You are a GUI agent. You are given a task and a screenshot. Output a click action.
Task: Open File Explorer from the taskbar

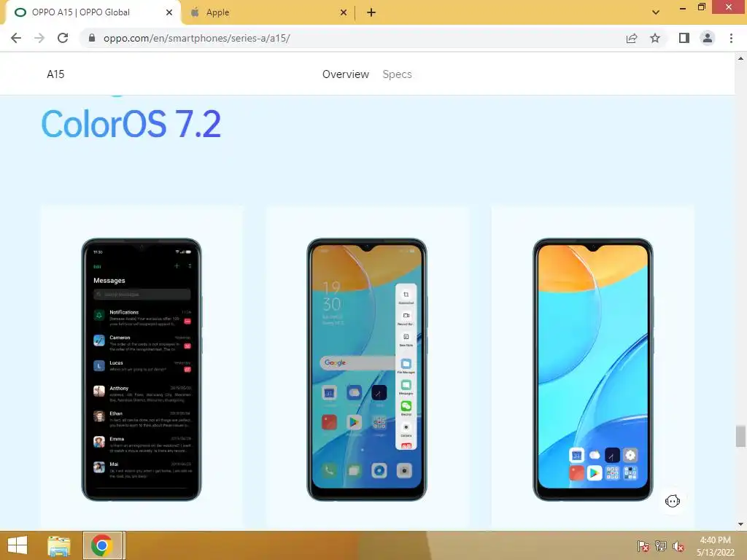tap(59, 545)
